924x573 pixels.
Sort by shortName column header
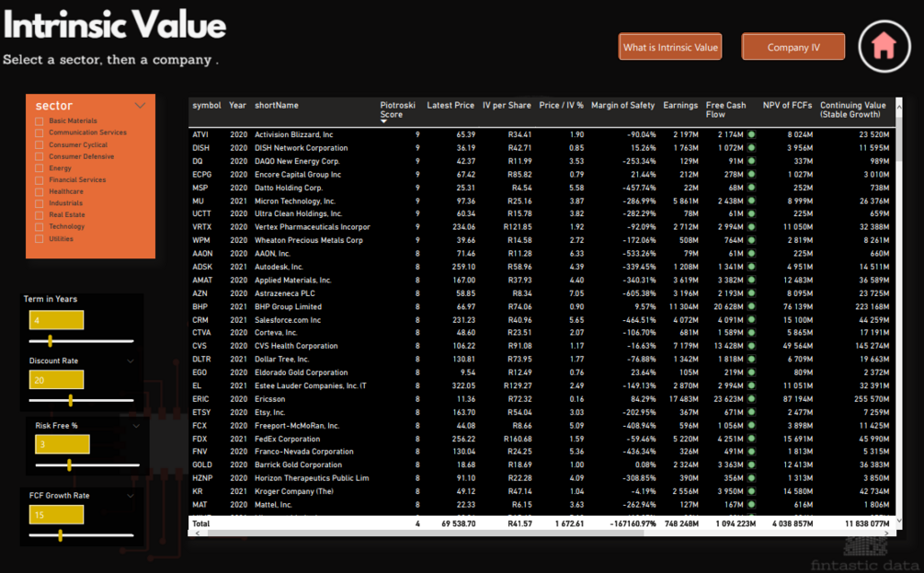(277, 106)
